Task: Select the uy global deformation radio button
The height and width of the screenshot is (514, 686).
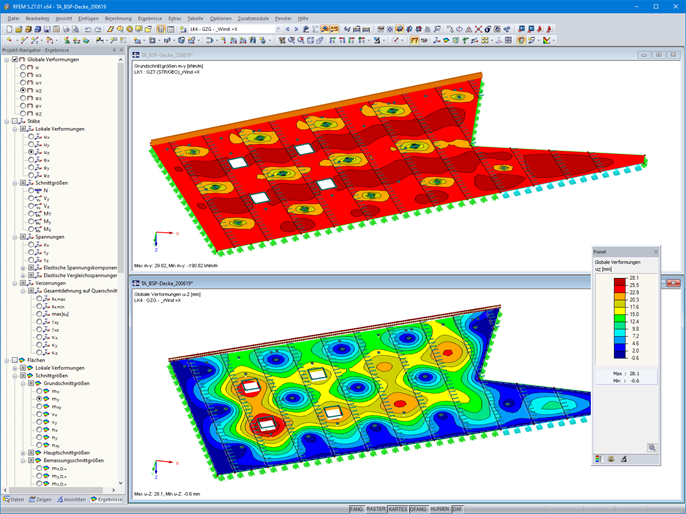Action: (23, 82)
